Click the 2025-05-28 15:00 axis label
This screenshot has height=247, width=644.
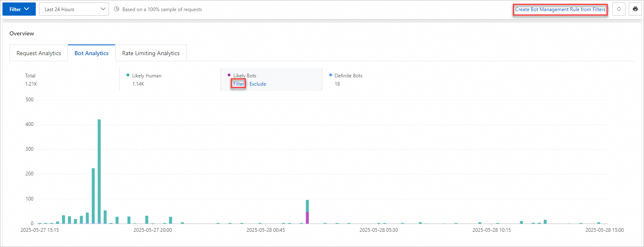605,230
